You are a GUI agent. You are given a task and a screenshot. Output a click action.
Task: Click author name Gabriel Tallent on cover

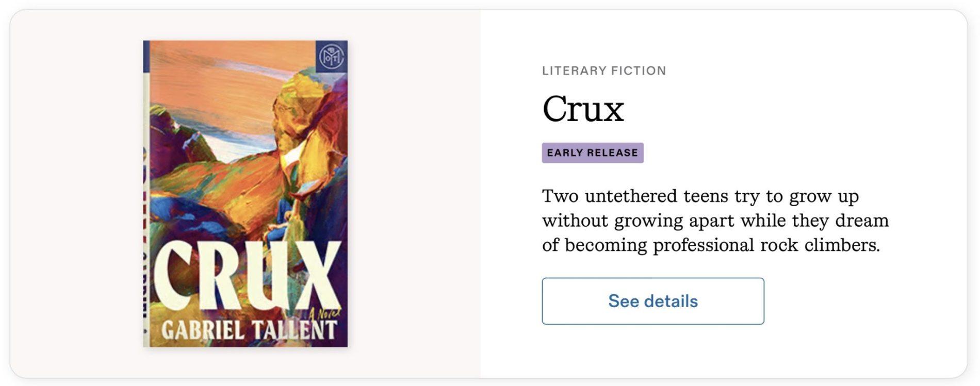pyautogui.click(x=249, y=330)
